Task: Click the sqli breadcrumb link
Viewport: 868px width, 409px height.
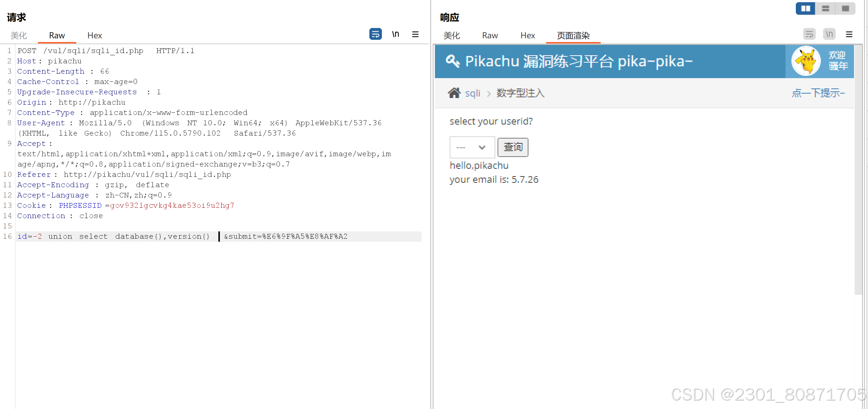Action: pyautogui.click(x=472, y=93)
